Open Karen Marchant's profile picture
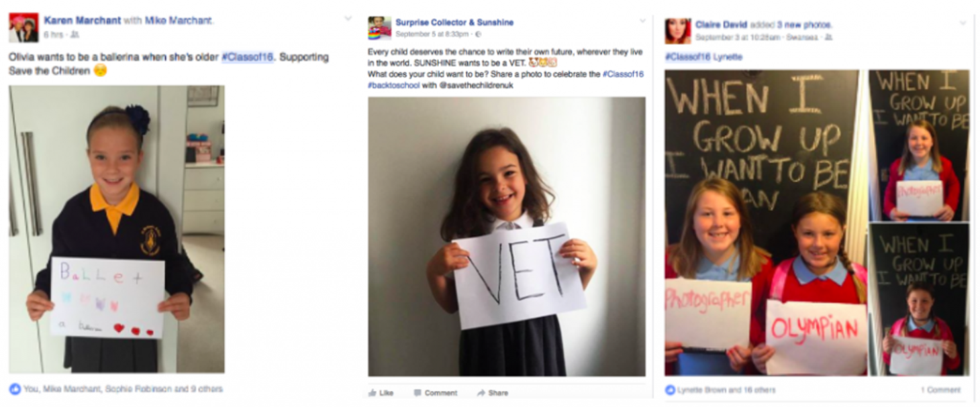 23,27
